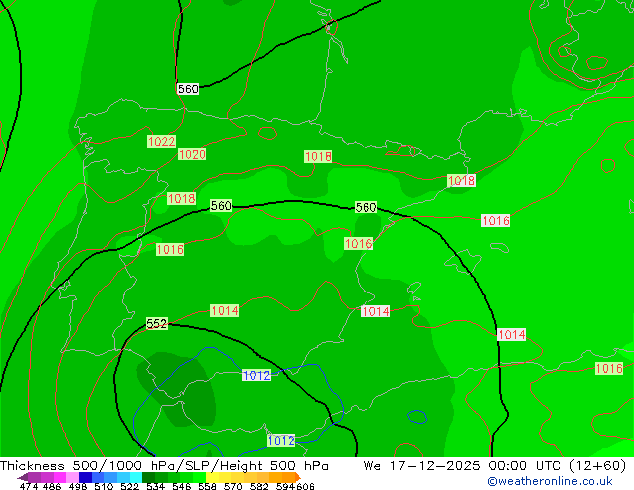The height and width of the screenshot is (490, 634).
Task: Click the blue 1012 label under the 552 contour
Action: click(256, 375)
